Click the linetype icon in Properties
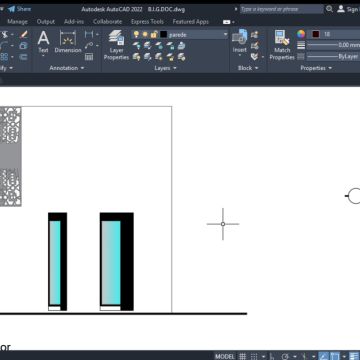 pos(301,57)
